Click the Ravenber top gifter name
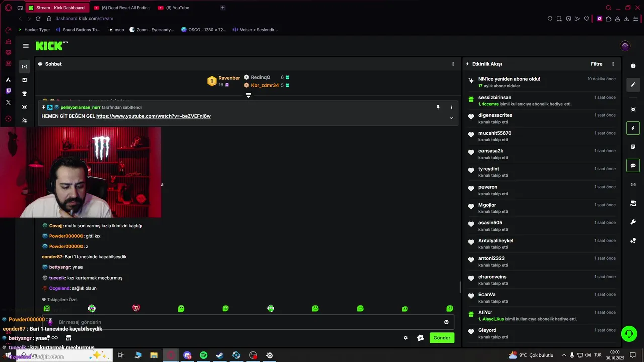The height and width of the screenshot is (362, 644). pyautogui.click(x=229, y=78)
